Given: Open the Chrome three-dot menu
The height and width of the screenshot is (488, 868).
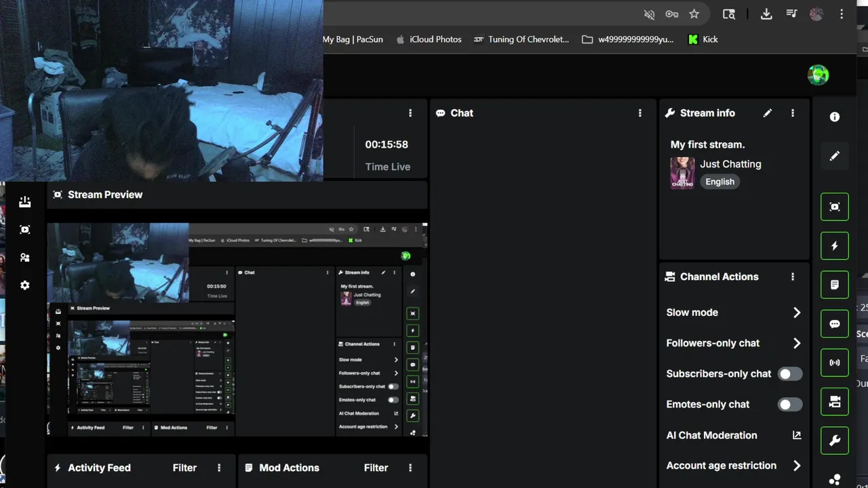Looking at the screenshot, I should (842, 14).
